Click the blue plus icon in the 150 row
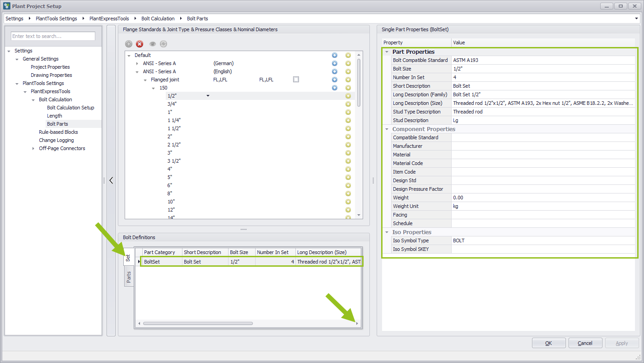Image resolution: width=644 pixels, height=363 pixels. coord(335,88)
